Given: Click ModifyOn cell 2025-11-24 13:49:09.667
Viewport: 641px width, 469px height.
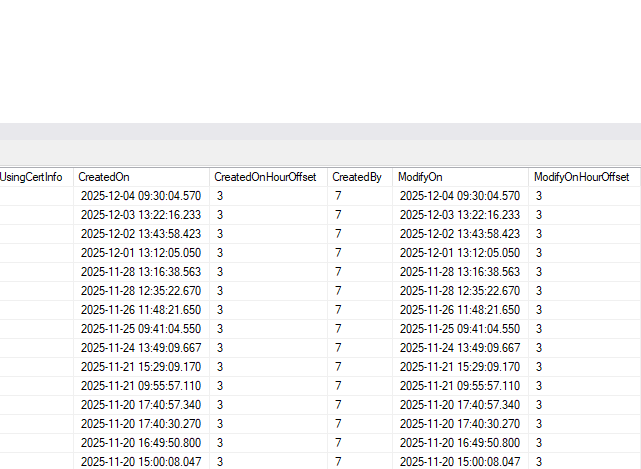Looking at the screenshot, I should coord(460,348).
